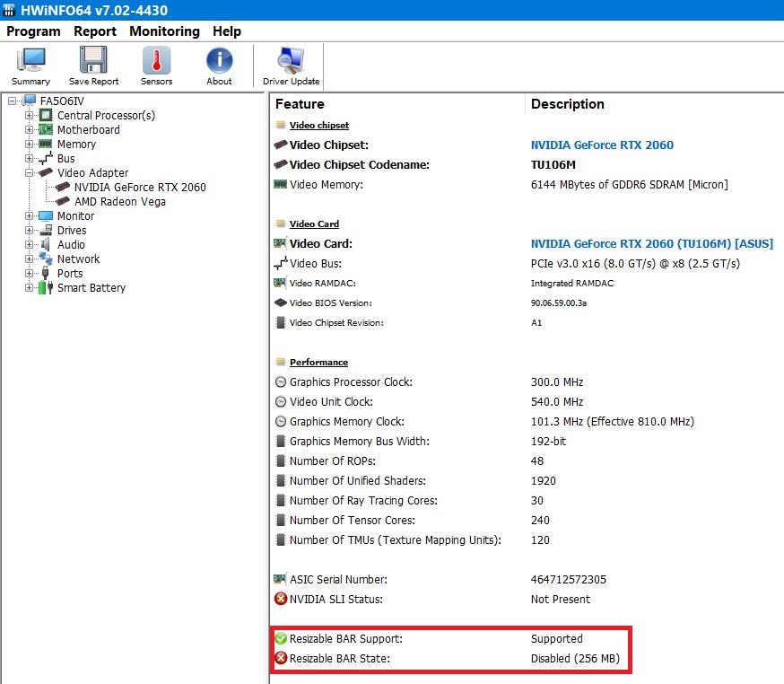
Task: Click the Video Adapter card icon
Action: [x=46, y=172]
